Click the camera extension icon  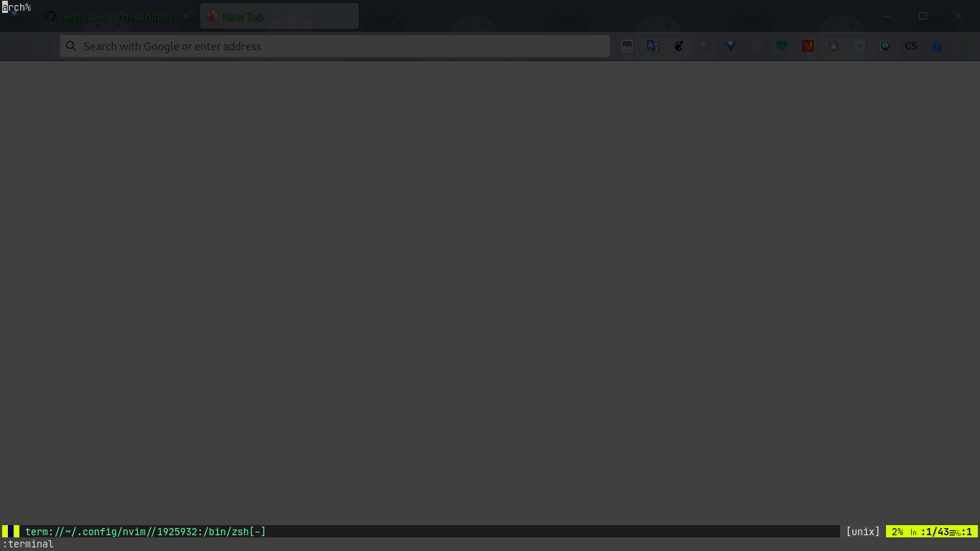pyautogui.click(x=885, y=46)
